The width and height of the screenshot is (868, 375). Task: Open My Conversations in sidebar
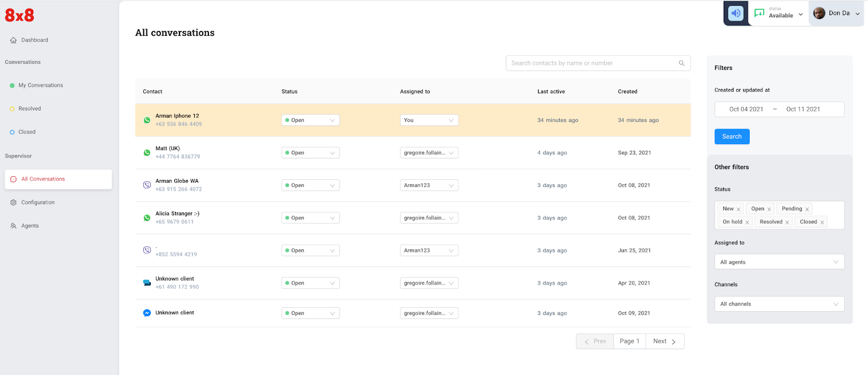click(41, 86)
